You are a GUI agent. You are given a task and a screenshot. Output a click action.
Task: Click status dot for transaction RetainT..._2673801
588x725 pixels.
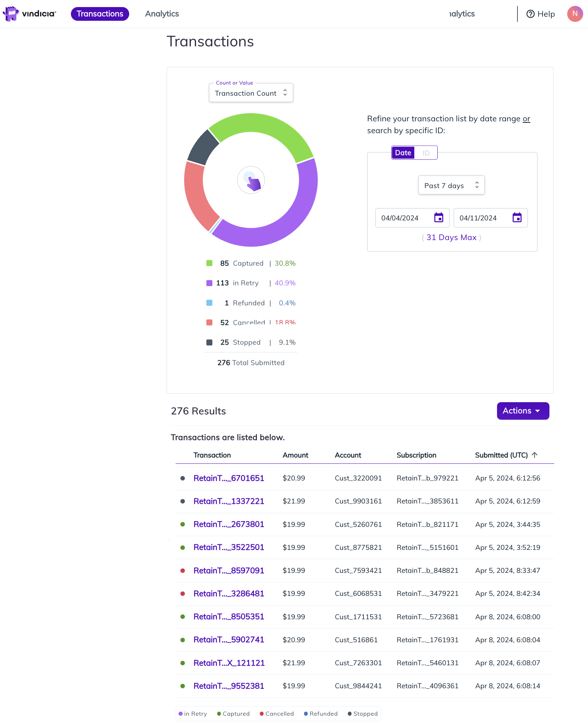(x=183, y=524)
